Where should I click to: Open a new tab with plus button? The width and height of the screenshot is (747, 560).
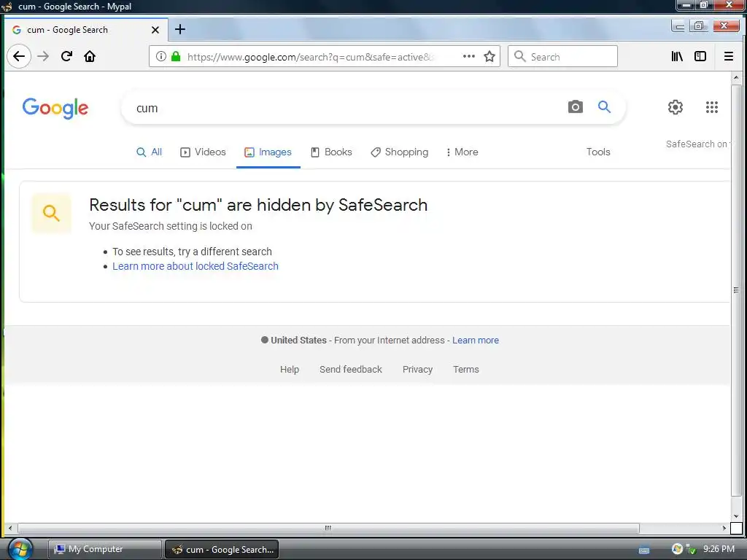pos(180,29)
